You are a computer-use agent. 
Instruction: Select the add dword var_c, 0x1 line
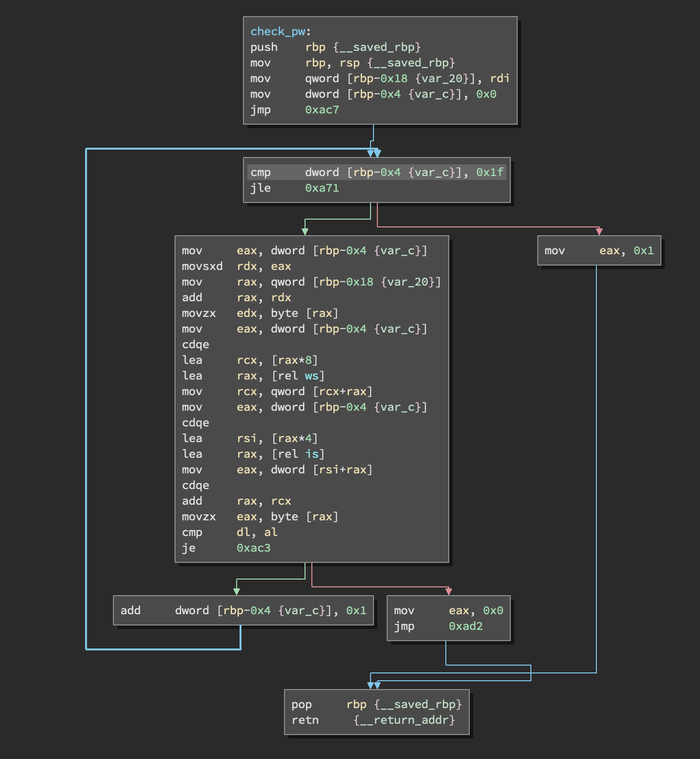[243, 610]
